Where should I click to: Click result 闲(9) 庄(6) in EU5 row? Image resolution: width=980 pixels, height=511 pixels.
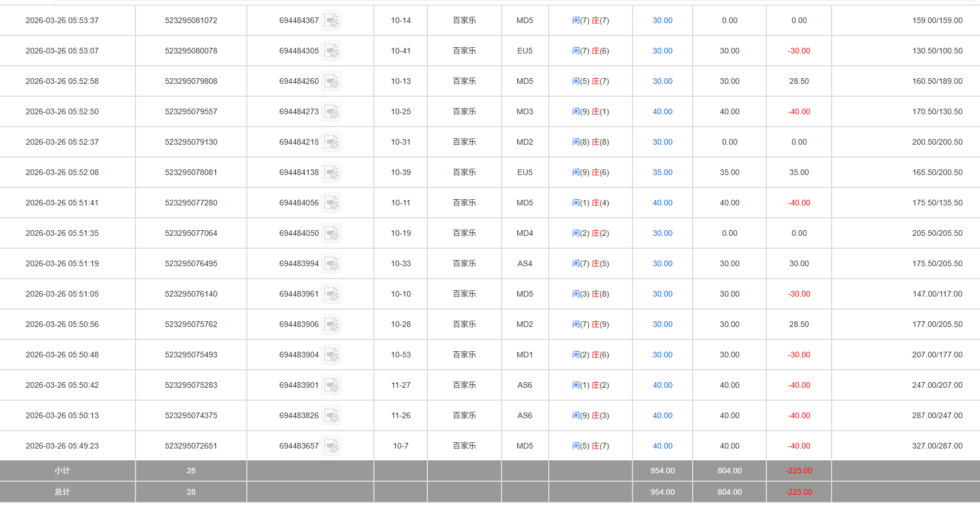pyautogui.click(x=590, y=173)
